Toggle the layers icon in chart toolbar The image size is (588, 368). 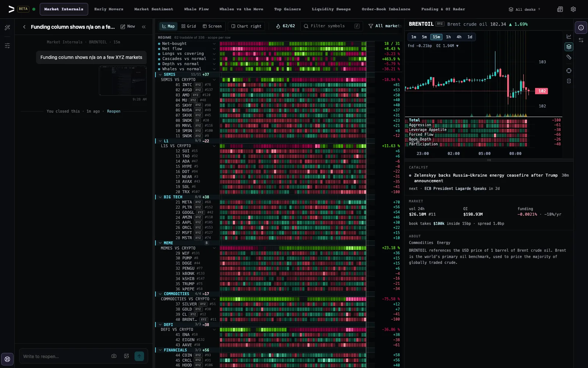(x=569, y=47)
